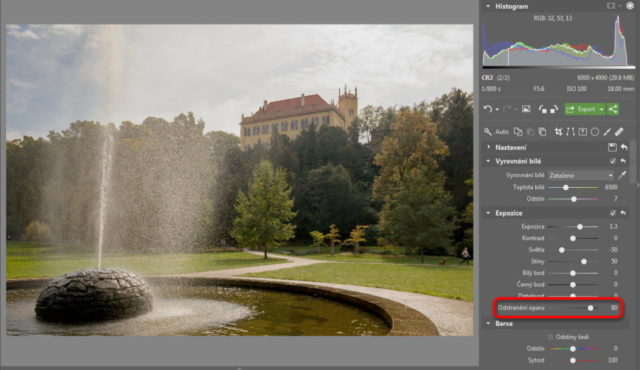The height and width of the screenshot is (370, 640).
Task: Save the Nastavení preset with the disk icon
Action: coord(612,147)
